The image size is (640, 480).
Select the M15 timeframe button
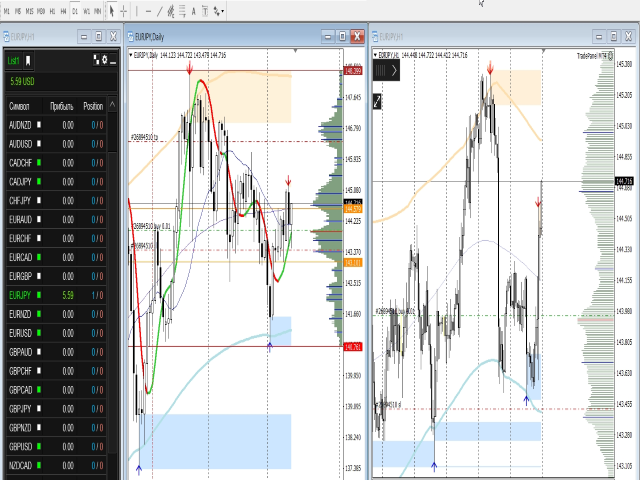click(x=29, y=11)
